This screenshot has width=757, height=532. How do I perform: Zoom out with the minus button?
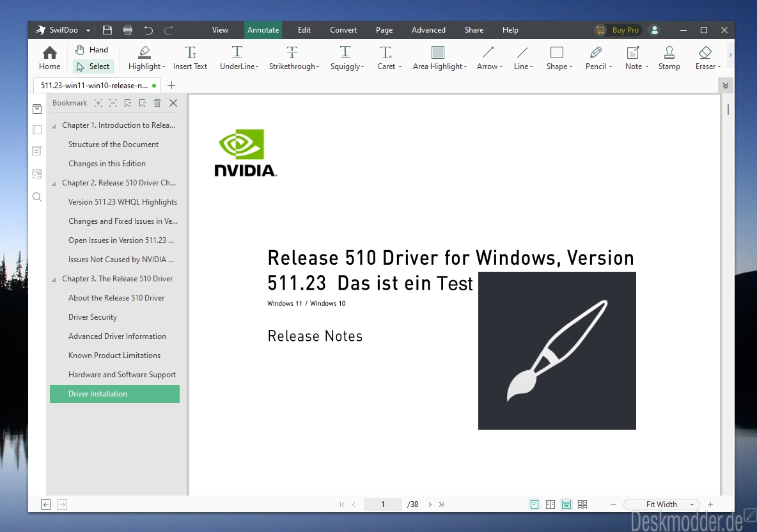(x=613, y=505)
